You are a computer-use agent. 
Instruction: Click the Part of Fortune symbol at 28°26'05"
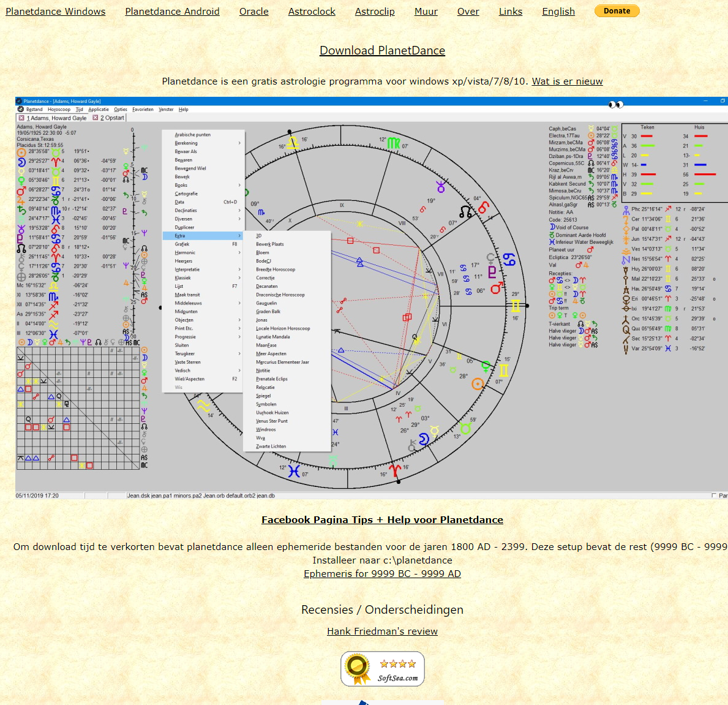[21, 277]
